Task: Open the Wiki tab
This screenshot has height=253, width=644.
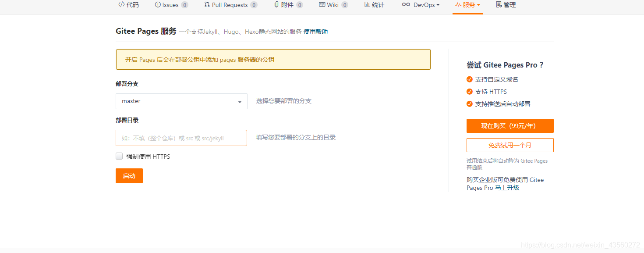Action: pyautogui.click(x=333, y=5)
